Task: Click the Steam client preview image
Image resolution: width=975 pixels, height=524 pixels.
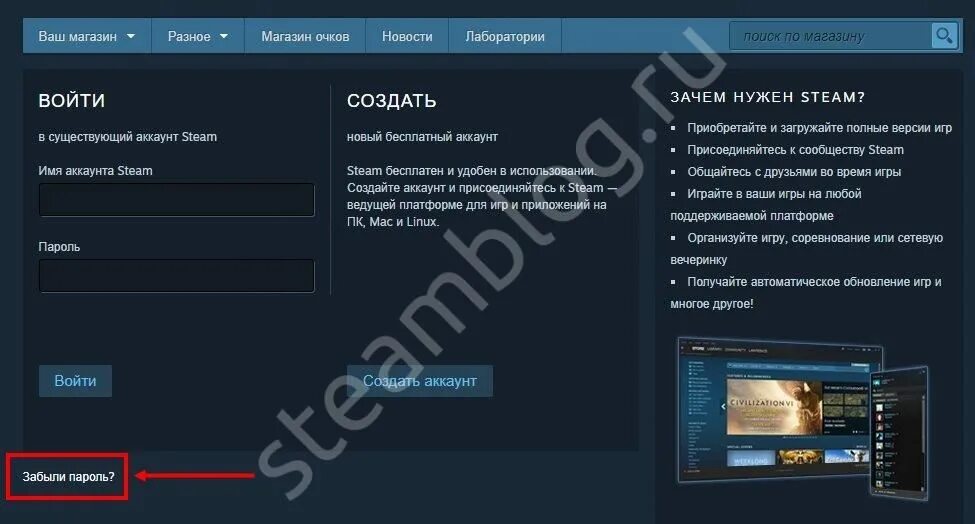Action: pos(802,418)
